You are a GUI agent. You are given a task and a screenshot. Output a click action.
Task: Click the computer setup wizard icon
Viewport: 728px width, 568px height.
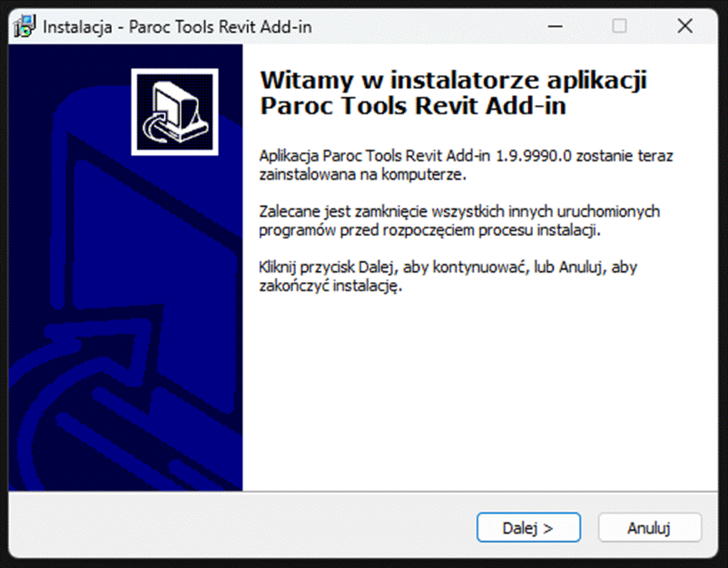click(174, 111)
